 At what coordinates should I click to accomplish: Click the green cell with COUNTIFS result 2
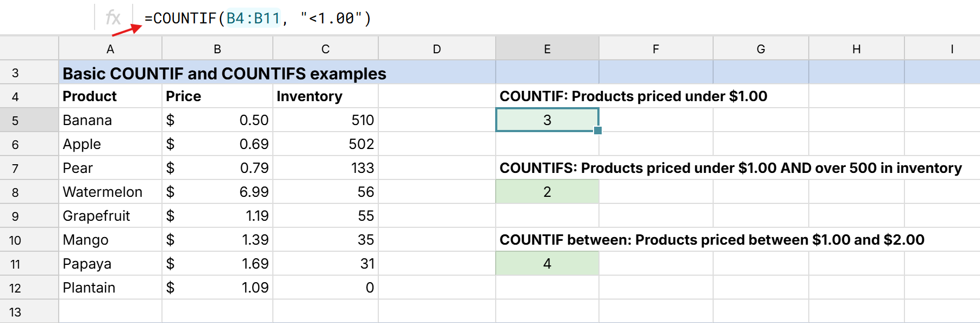(546, 191)
